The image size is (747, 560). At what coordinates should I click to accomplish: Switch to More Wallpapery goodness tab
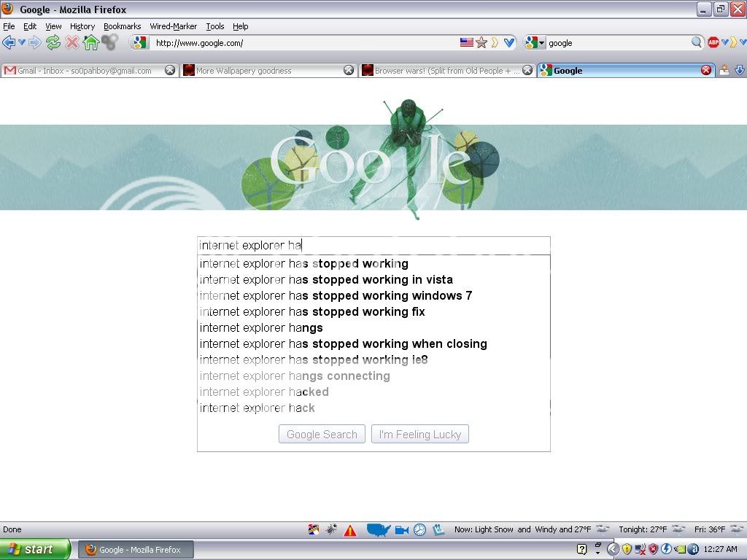(x=268, y=71)
